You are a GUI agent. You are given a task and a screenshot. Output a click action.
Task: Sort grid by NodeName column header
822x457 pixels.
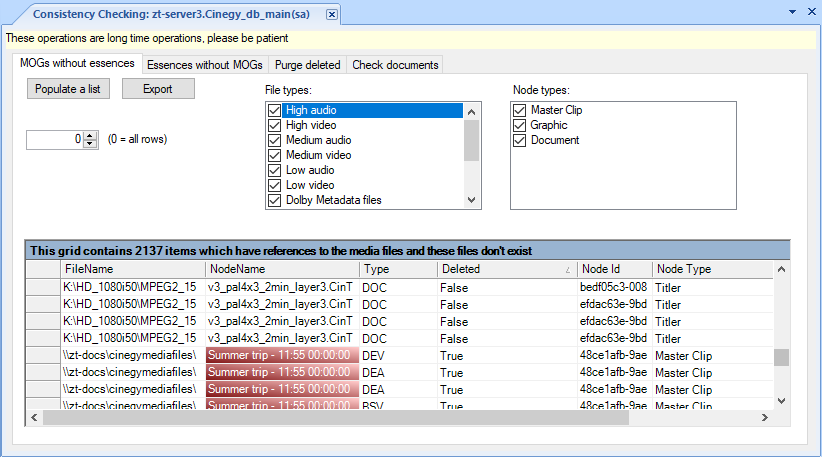tap(282, 269)
